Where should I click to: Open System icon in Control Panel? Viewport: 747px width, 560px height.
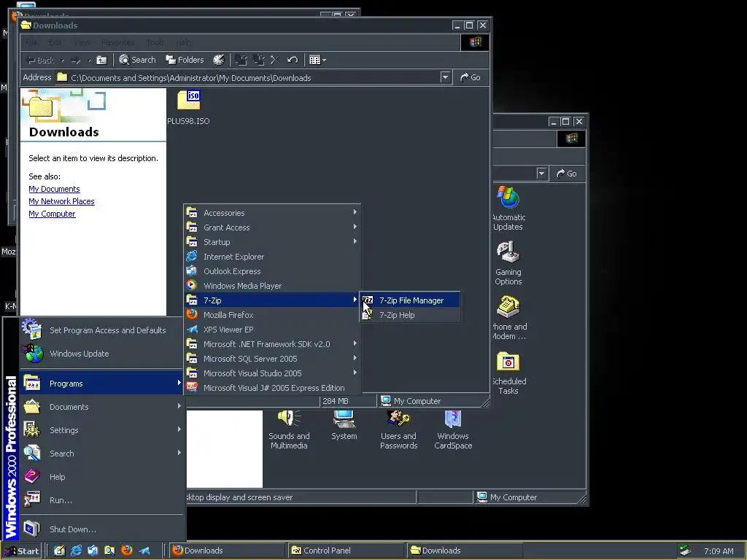(344, 426)
